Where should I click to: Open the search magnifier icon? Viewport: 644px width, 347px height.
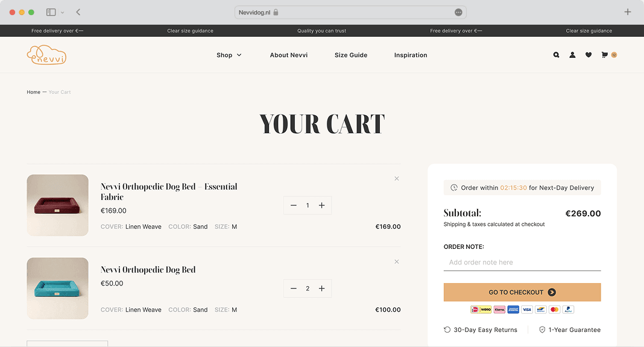click(x=556, y=55)
